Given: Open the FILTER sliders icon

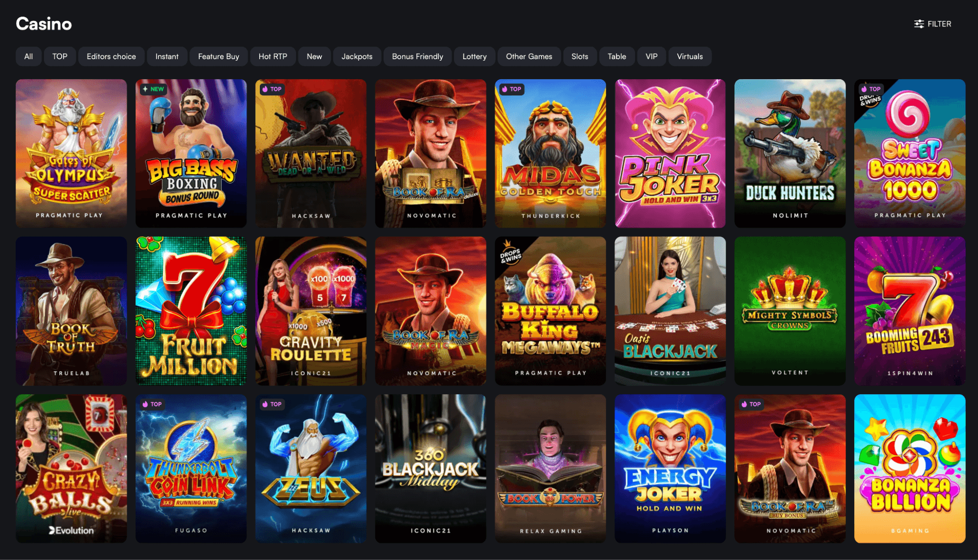Looking at the screenshot, I should coord(919,24).
